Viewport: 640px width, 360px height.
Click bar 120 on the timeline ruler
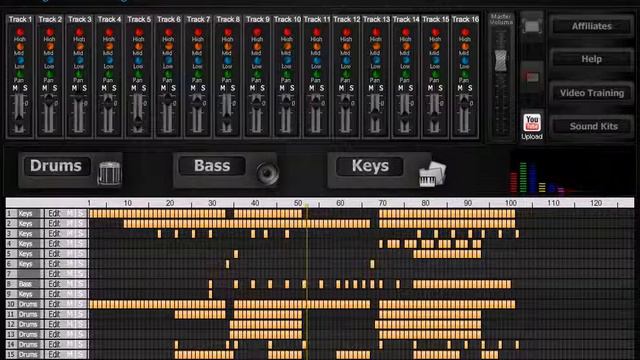(596, 203)
